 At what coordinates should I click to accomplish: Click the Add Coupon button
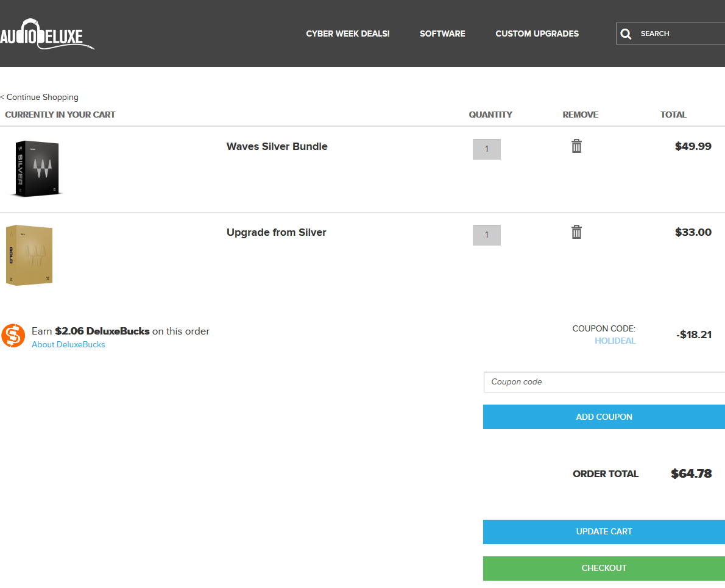click(x=604, y=417)
